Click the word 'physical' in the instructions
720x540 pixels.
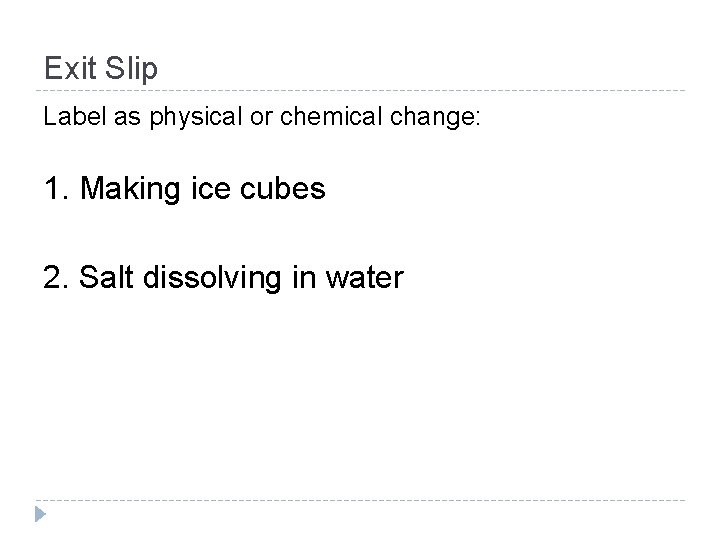(196, 117)
